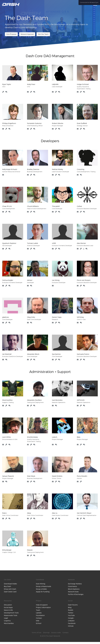Click the Join Our Team button
Viewport: 100px width, 644px height.
tap(43, 34)
